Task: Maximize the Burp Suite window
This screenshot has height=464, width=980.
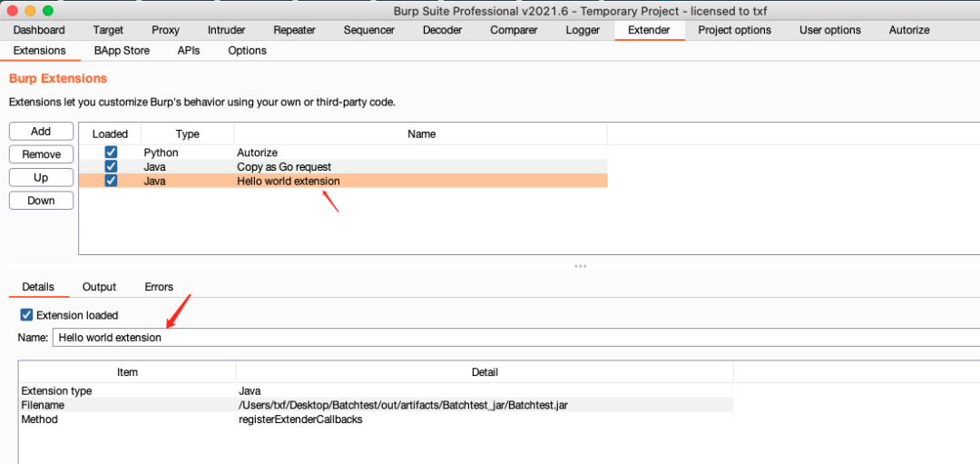Action: 47,11
